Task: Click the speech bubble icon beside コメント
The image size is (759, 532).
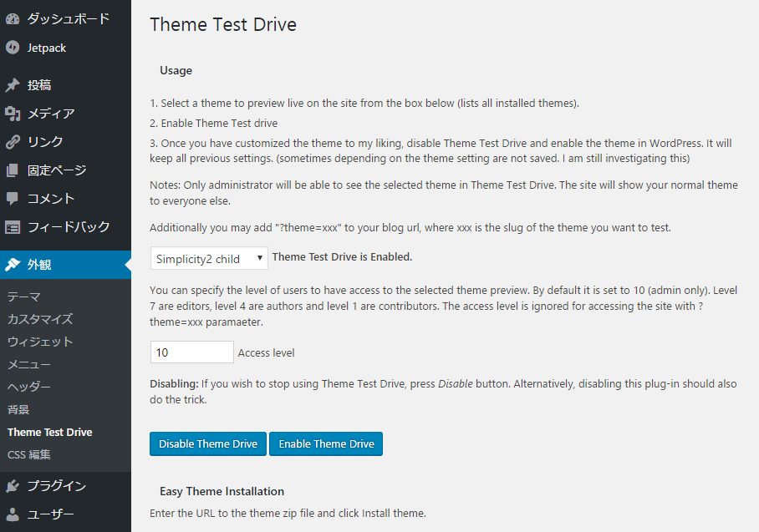Action: pyautogui.click(x=13, y=198)
